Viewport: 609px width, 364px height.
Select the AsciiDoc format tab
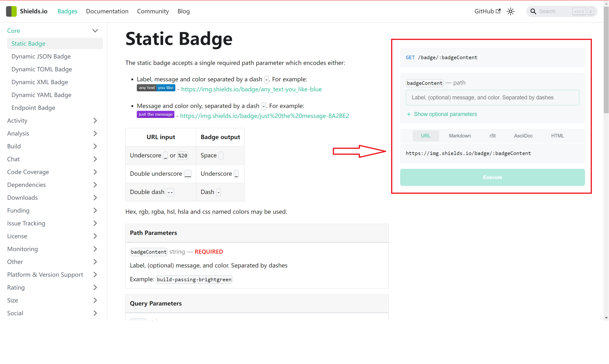[523, 136]
